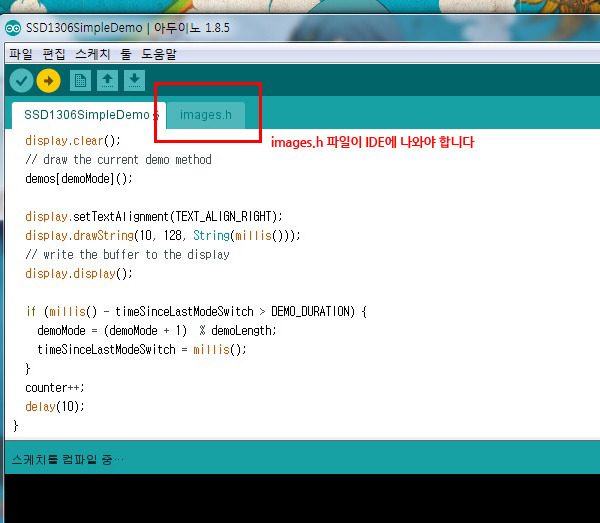Click the counter++; line
The width and height of the screenshot is (600, 523).
55,388
